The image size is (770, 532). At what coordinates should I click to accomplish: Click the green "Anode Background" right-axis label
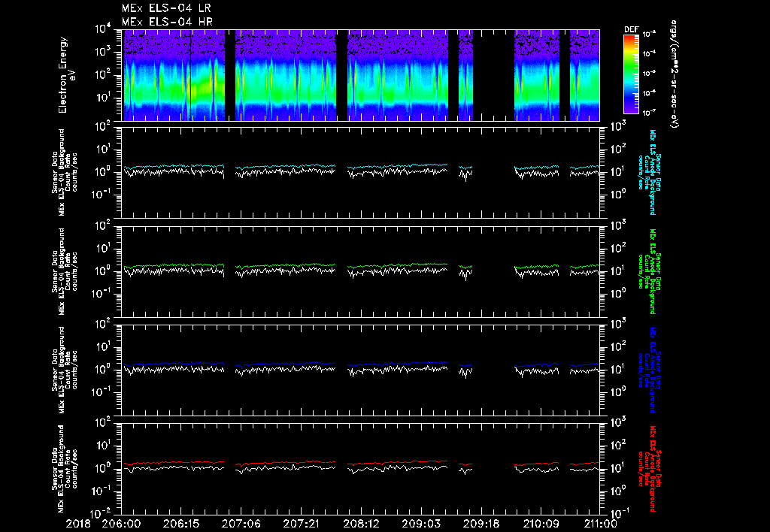(x=652, y=271)
